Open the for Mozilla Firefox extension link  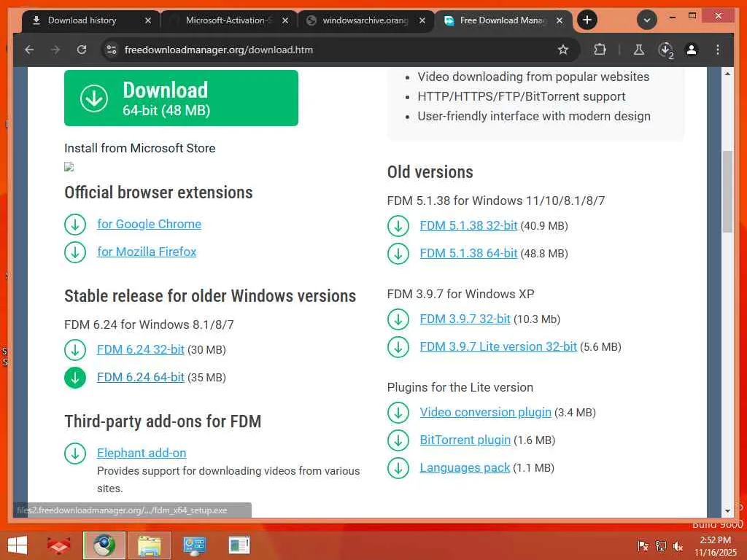pos(147,252)
